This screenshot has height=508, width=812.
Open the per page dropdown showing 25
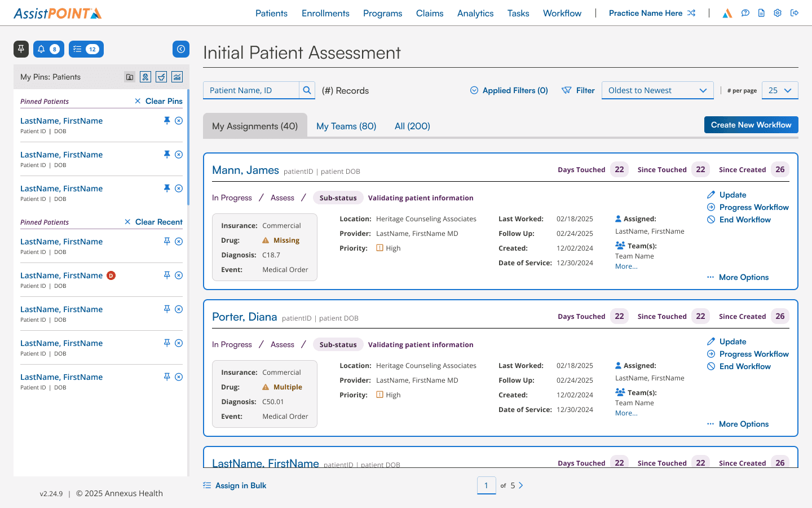tap(780, 90)
